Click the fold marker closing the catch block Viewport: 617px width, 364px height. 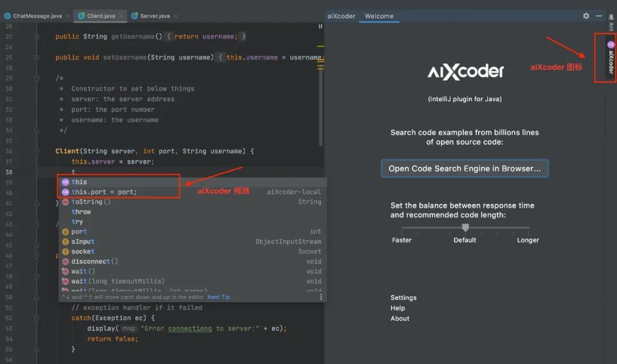[37, 349]
